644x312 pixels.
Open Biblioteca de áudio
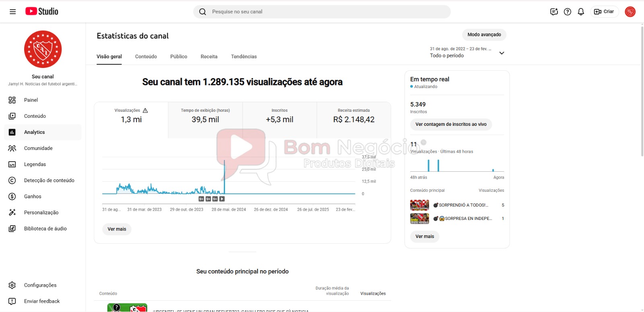tap(43, 229)
